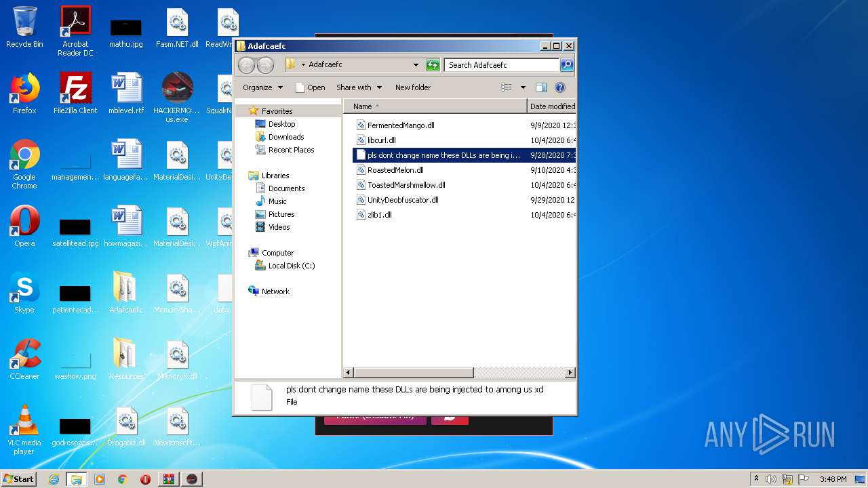The height and width of the screenshot is (488, 868).
Task: Select the 'pls dont change name' file
Action: [x=465, y=155]
